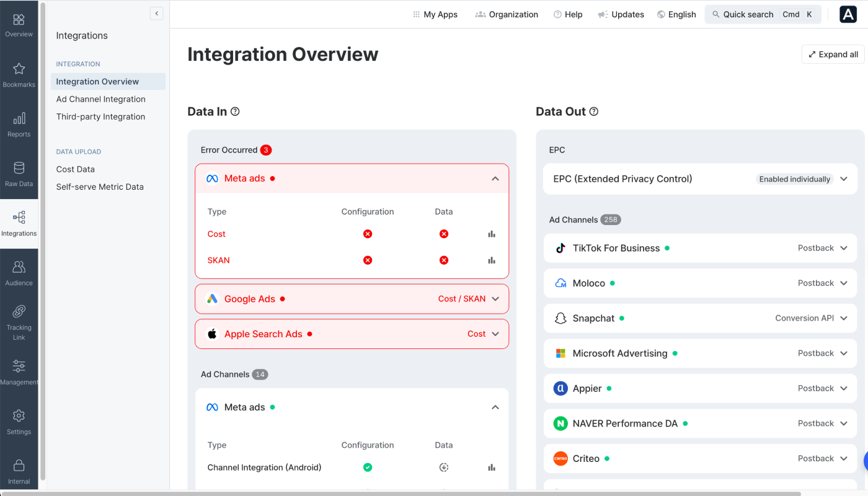Screen dimensions: 868x496
Task: Click the account avatar icon in header
Action: (848, 14)
